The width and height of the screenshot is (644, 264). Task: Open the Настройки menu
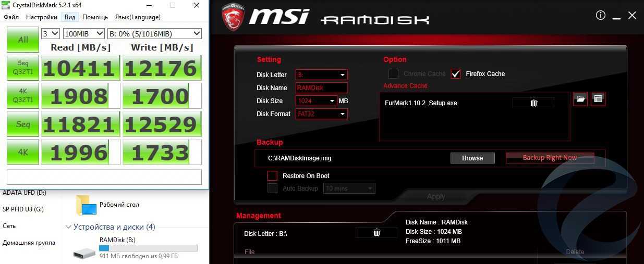(41, 17)
